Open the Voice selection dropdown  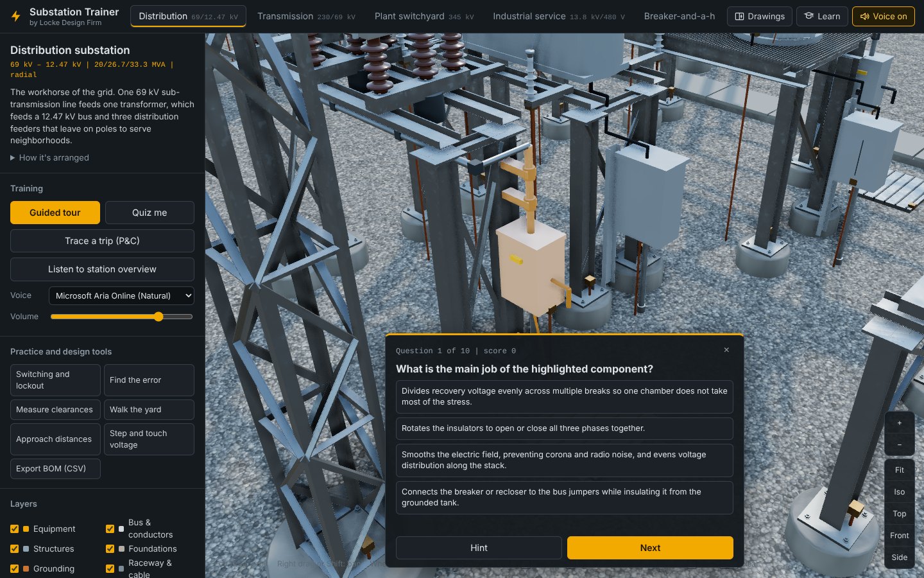(121, 295)
